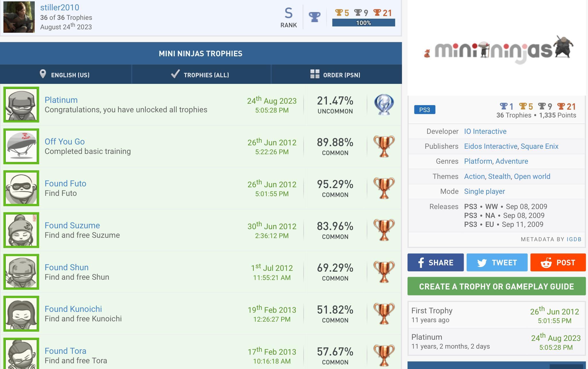Image resolution: width=588 pixels, height=369 pixels.
Task: Open the Stealth theme link
Action: [499, 176]
